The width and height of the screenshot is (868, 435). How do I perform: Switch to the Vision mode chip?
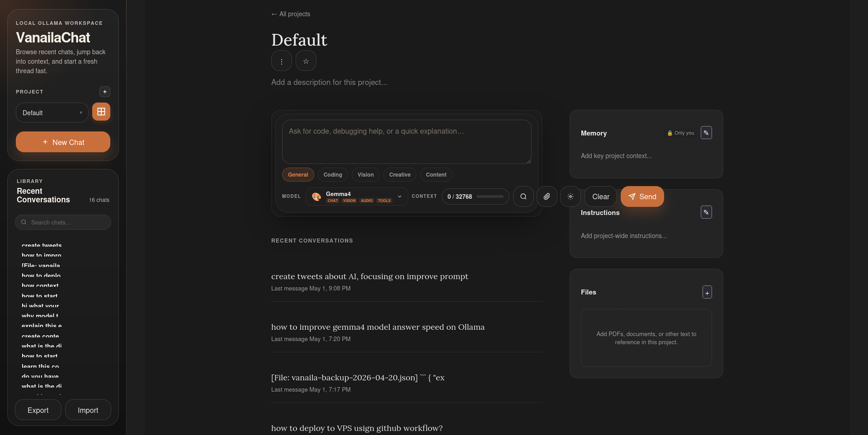366,175
